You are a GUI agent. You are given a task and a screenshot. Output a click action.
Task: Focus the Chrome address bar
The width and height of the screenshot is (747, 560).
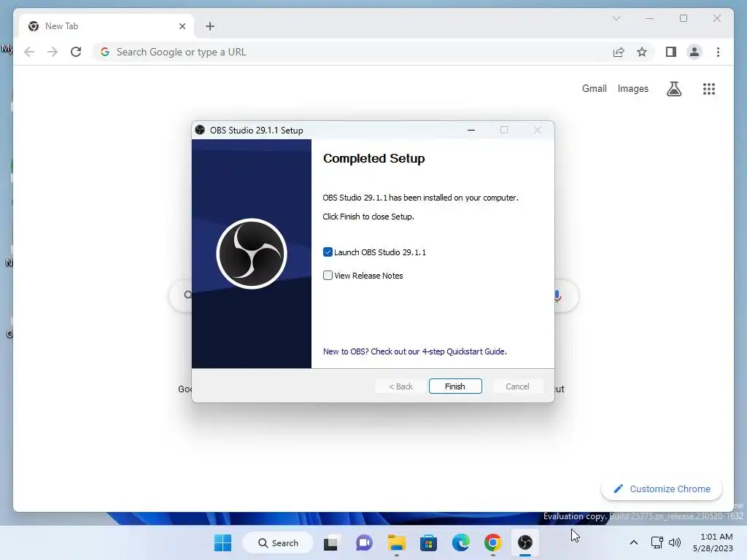[352, 52]
